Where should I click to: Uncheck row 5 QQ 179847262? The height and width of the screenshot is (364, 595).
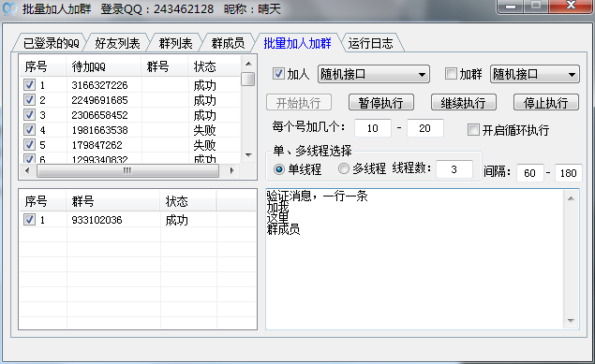(30, 144)
